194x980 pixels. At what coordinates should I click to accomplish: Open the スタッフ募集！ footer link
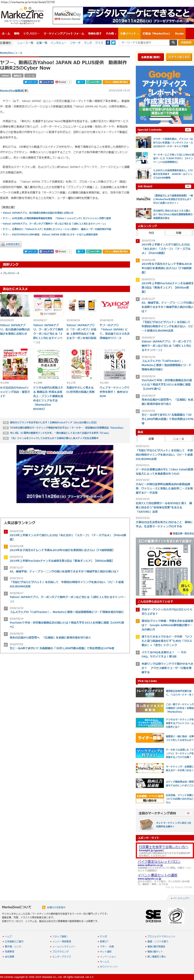coord(60,936)
